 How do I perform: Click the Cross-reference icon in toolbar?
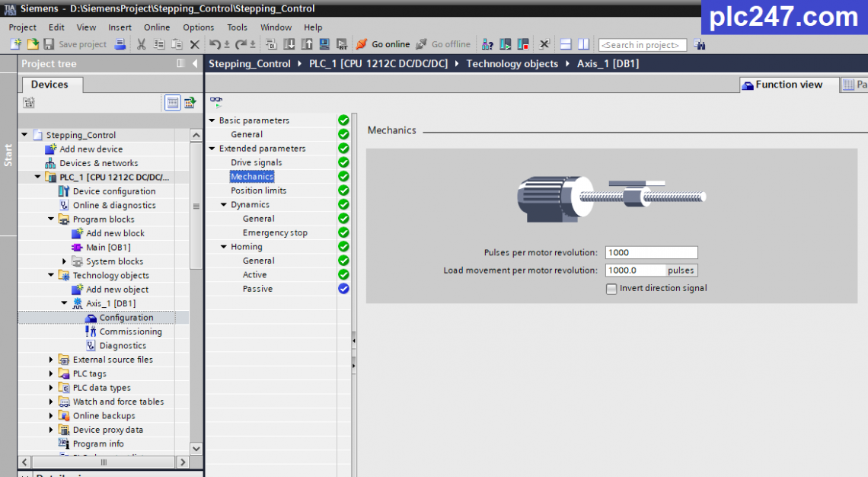[x=544, y=44]
